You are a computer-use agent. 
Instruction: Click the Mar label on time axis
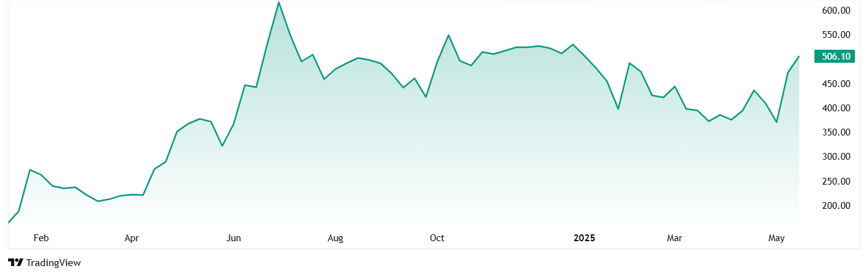coord(674,238)
